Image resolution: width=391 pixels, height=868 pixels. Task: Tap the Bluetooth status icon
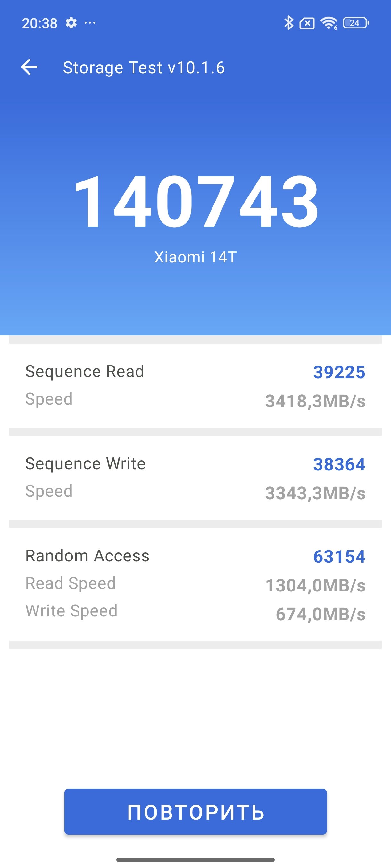288,23
